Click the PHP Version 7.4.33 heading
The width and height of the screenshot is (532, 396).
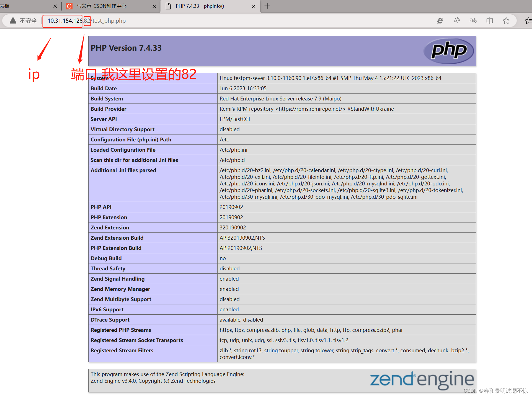coord(126,48)
